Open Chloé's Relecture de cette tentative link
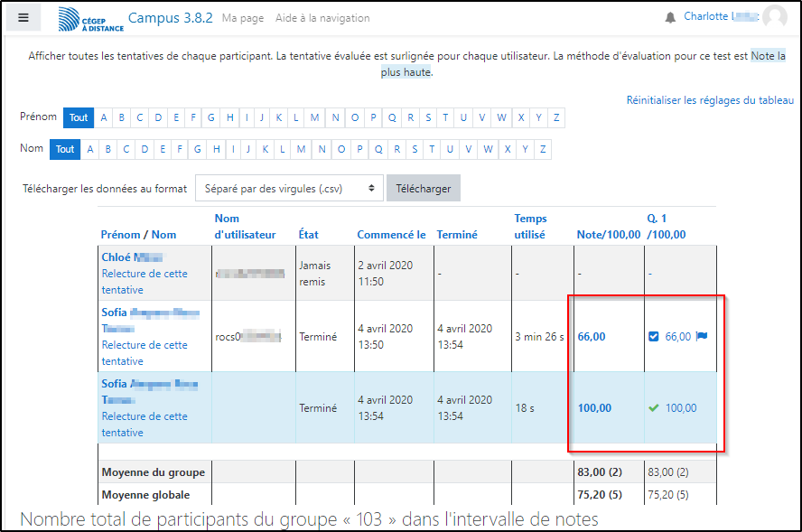Image resolution: width=802 pixels, height=532 pixels. 145,282
